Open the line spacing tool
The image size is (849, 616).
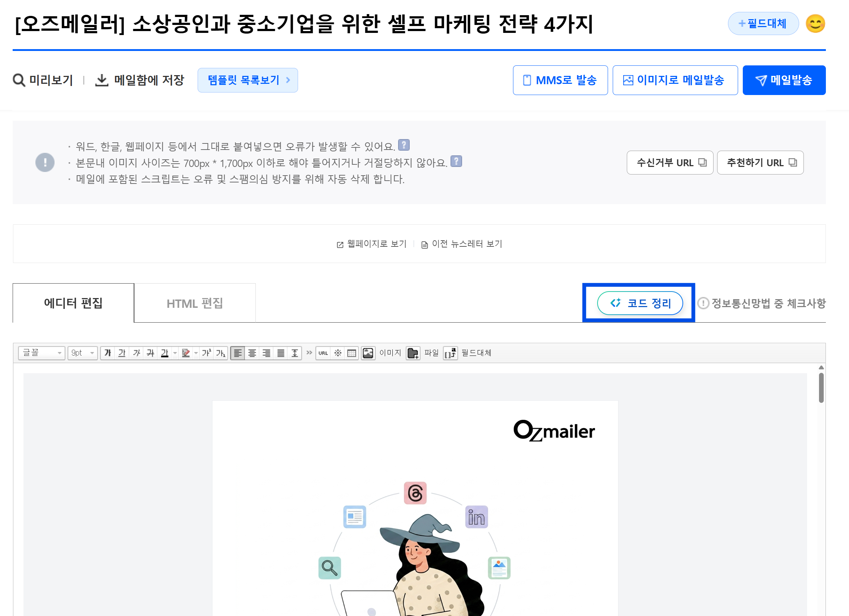click(x=294, y=353)
